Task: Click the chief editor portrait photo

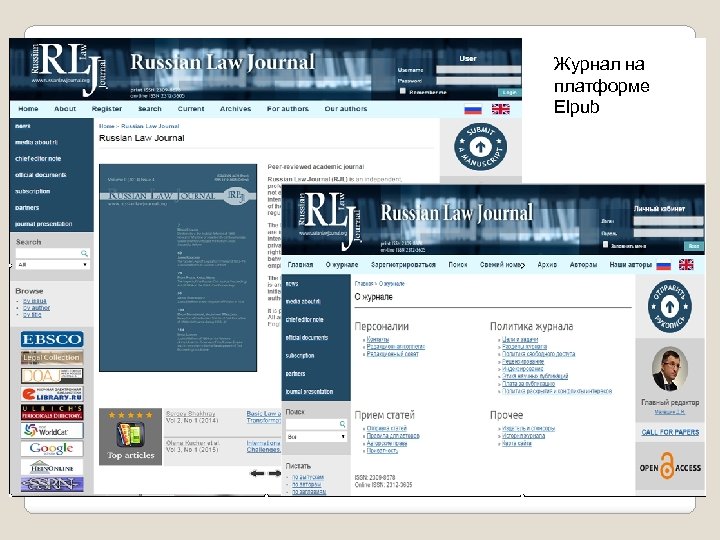Action: (669, 369)
